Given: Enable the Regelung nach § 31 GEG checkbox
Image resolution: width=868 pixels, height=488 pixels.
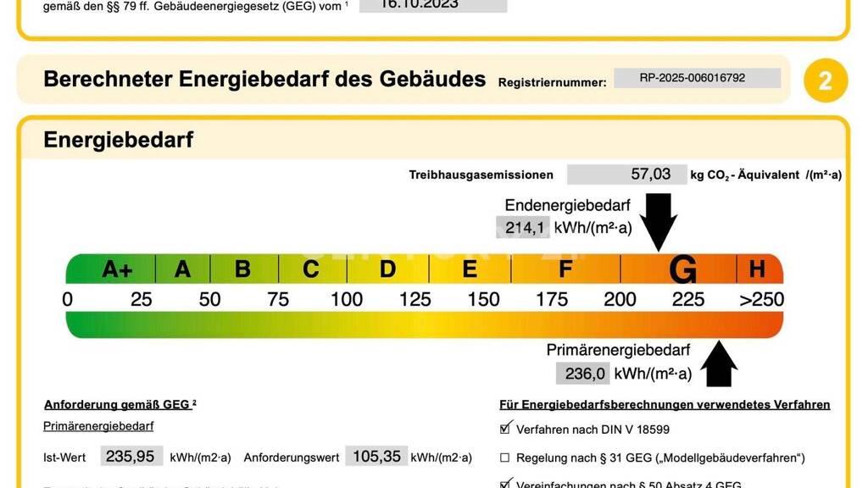Looking at the screenshot, I should (505, 458).
